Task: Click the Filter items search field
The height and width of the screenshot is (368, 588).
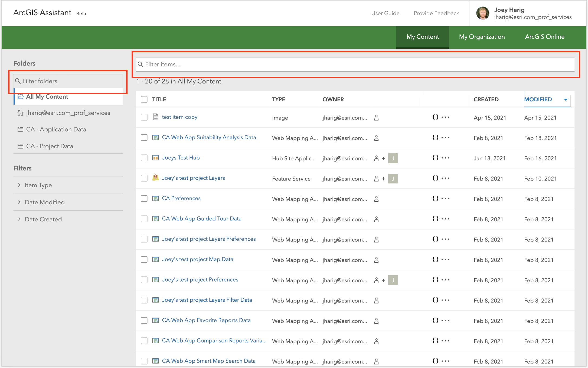Action: click(355, 64)
